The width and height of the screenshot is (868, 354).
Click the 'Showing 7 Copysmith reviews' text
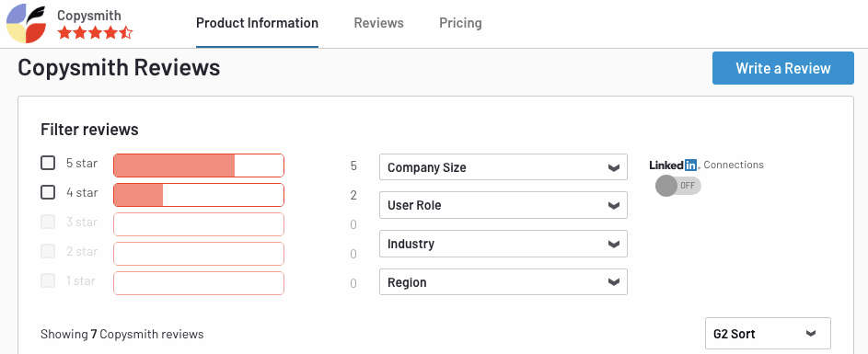(122, 334)
